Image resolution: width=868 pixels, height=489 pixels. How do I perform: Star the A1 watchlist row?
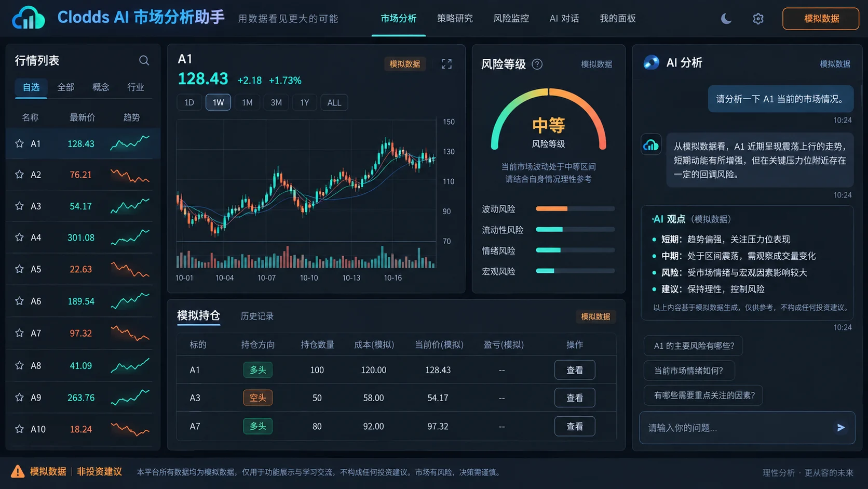pos(20,143)
